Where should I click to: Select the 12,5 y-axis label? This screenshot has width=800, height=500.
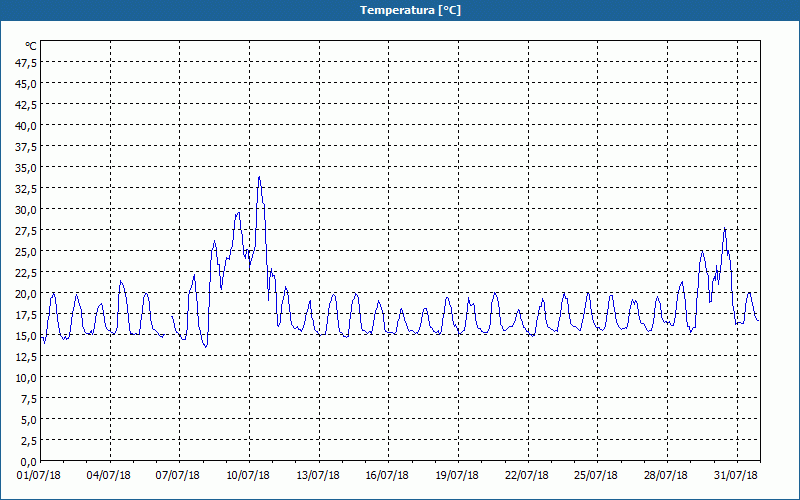[x=27, y=357]
